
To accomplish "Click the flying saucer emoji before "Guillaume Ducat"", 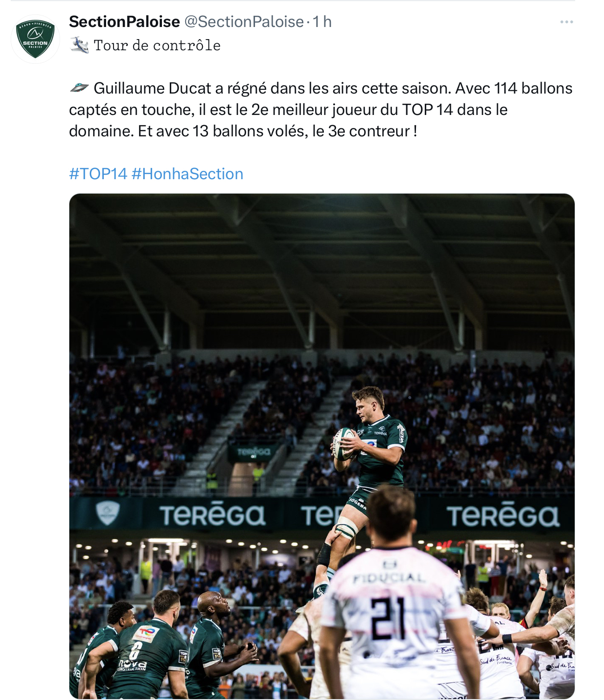I will (x=79, y=87).
